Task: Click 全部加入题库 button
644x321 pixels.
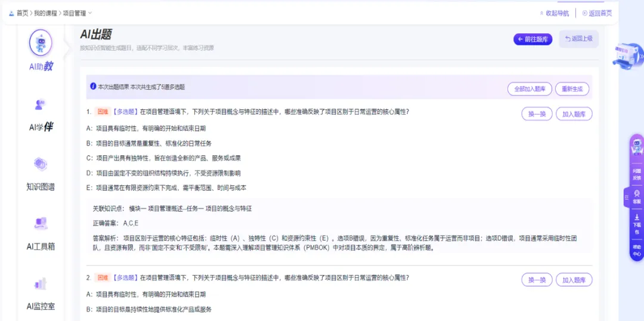Action: [530, 89]
